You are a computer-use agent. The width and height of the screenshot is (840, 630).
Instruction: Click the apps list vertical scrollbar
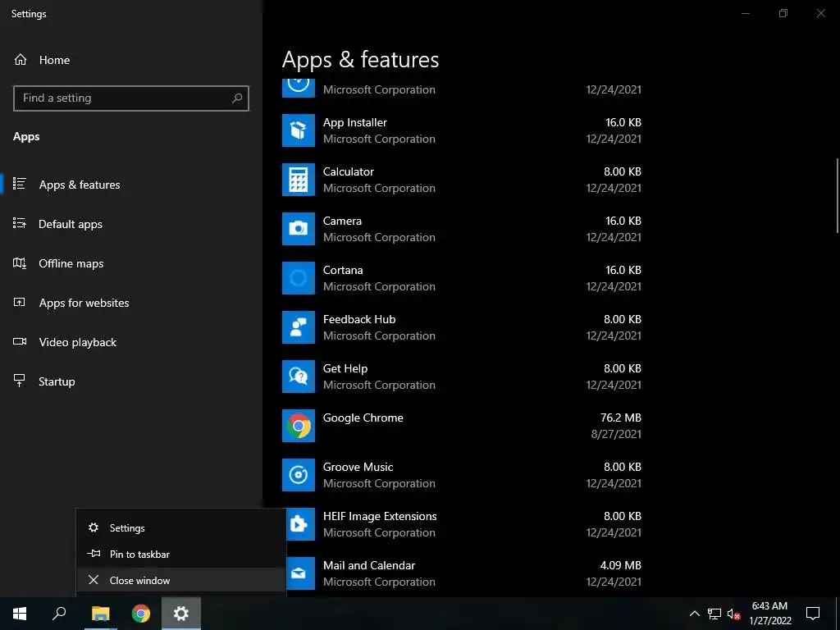(x=838, y=195)
